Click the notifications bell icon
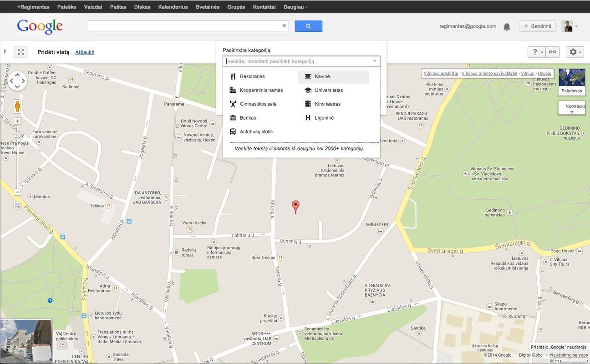The image size is (590, 364). tap(507, 27)
